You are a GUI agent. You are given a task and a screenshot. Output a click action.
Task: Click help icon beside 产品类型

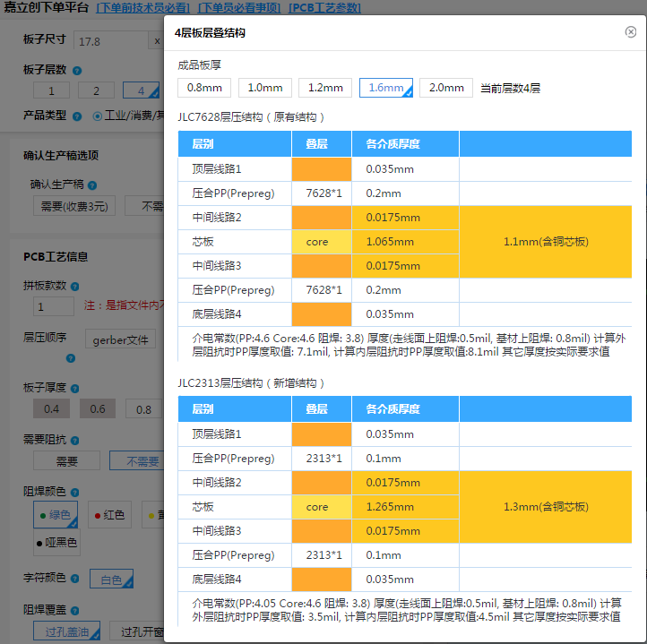click(77, 116)
